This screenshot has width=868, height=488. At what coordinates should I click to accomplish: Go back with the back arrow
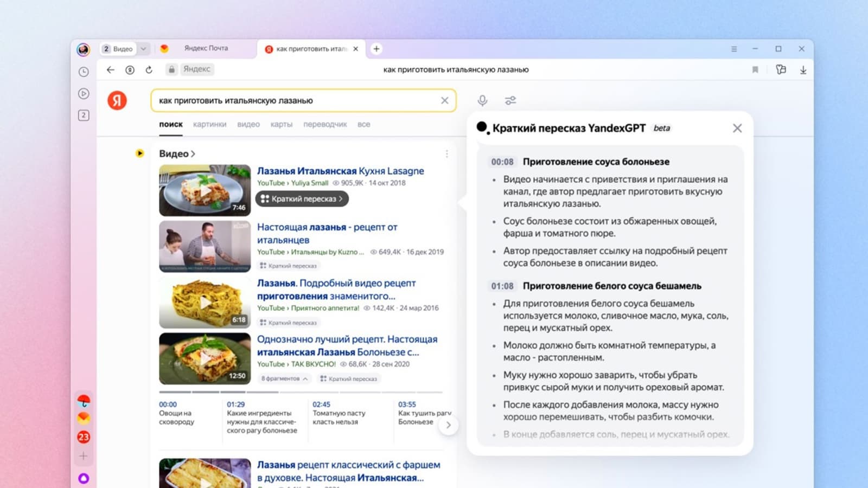point(111,69)
